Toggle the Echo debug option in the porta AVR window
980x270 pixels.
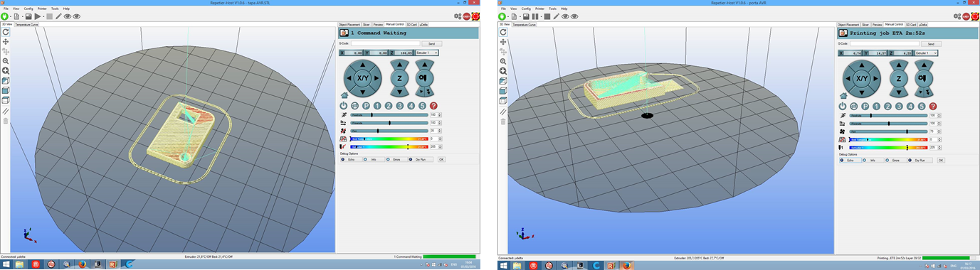coord(850,160)
